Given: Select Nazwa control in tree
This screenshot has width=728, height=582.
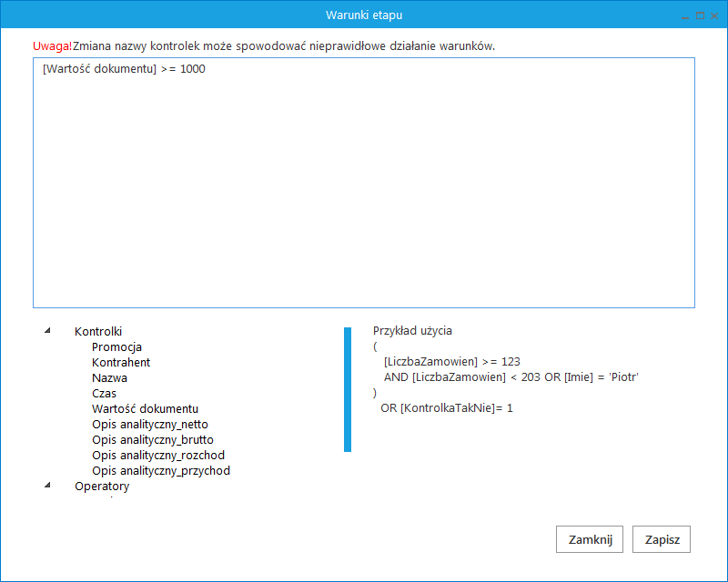Looking at the screenshot, I should tap(109, 377).
